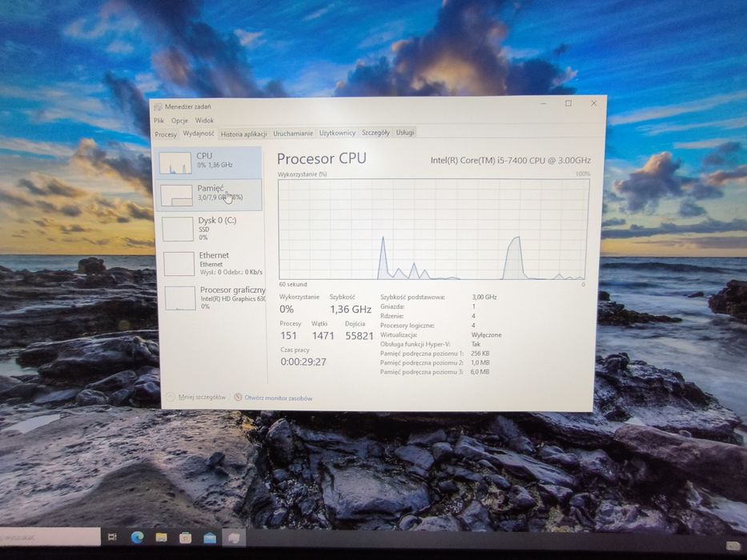Viewport: 747px width, 560px height.
Task: Open the Szczegóły tab
Action: [376, 132]
